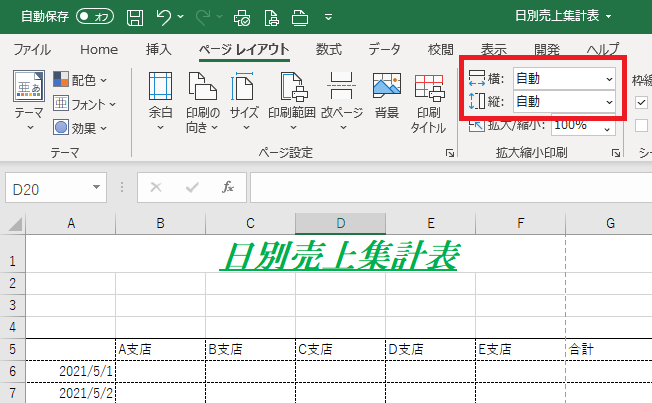
Task: Select the column D header
Action: tap(340, 223)
